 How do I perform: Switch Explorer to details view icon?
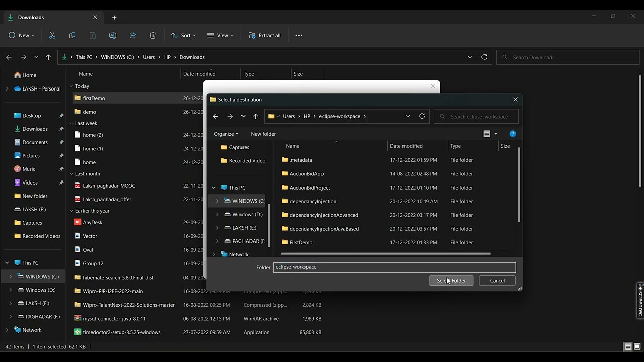(x=628, y=347)
